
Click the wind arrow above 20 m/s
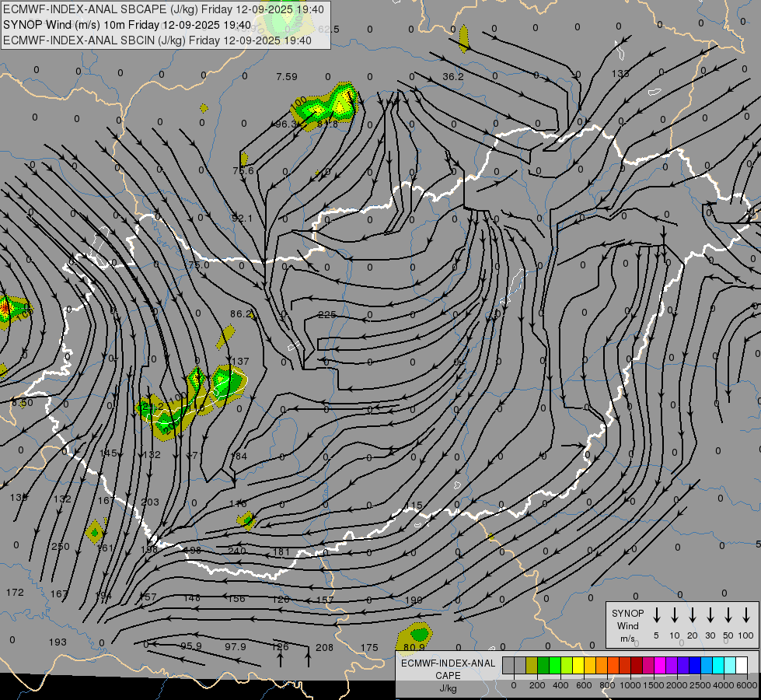point(693,615)
